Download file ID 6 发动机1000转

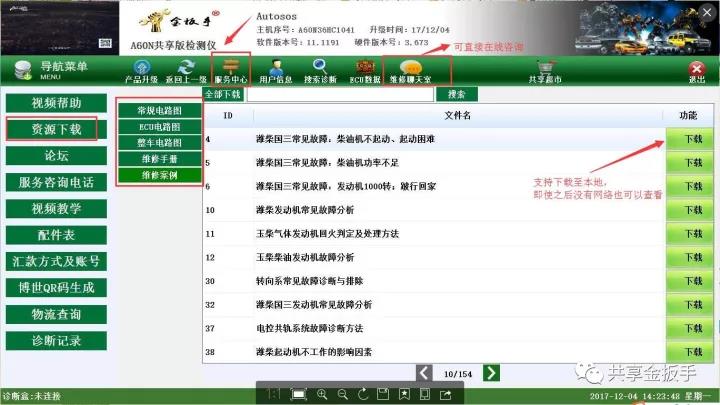click(x=690, y=186)
